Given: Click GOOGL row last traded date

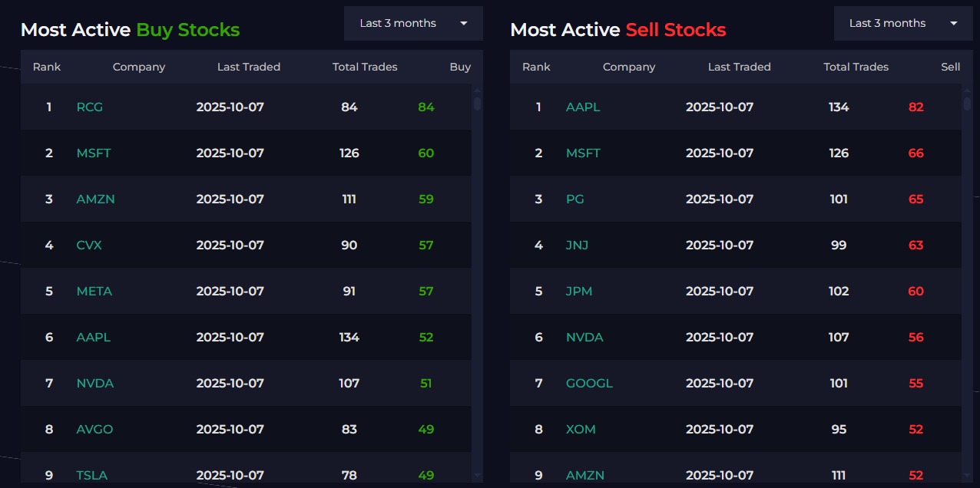Looking at the screenshot, I should [720, 383].
